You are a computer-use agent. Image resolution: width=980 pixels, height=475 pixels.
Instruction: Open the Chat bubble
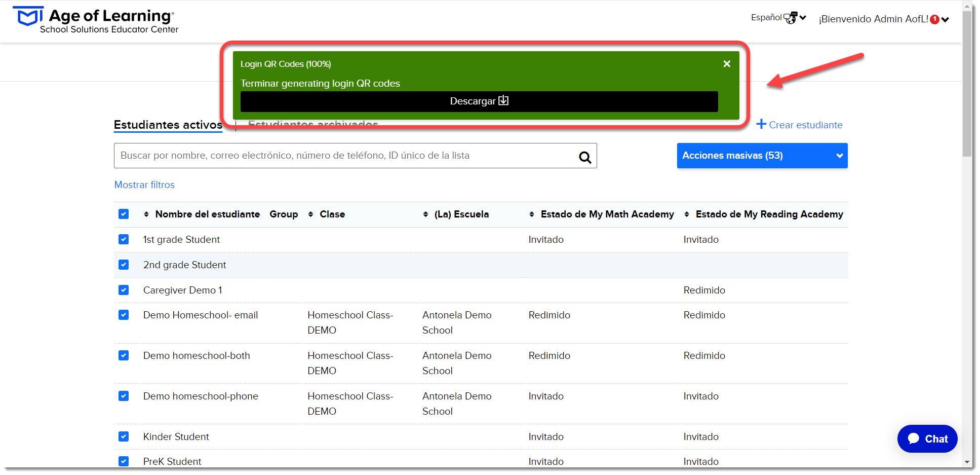tap(927, 439)
